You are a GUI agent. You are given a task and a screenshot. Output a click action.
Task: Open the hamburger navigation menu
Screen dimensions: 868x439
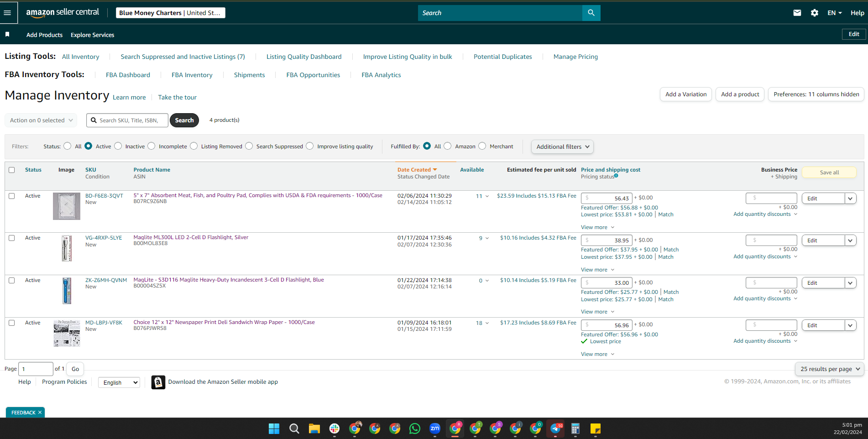point(7,13)
